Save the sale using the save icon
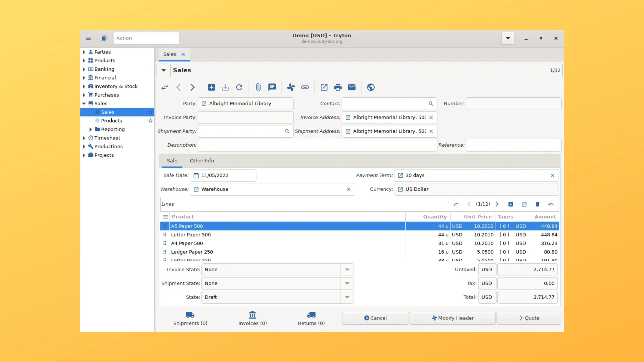 tap(225, 87)
